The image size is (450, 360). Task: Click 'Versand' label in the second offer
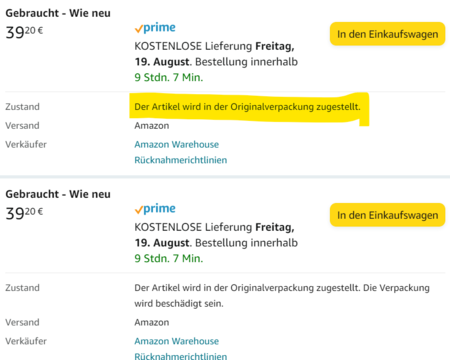[x=22, y=322]
